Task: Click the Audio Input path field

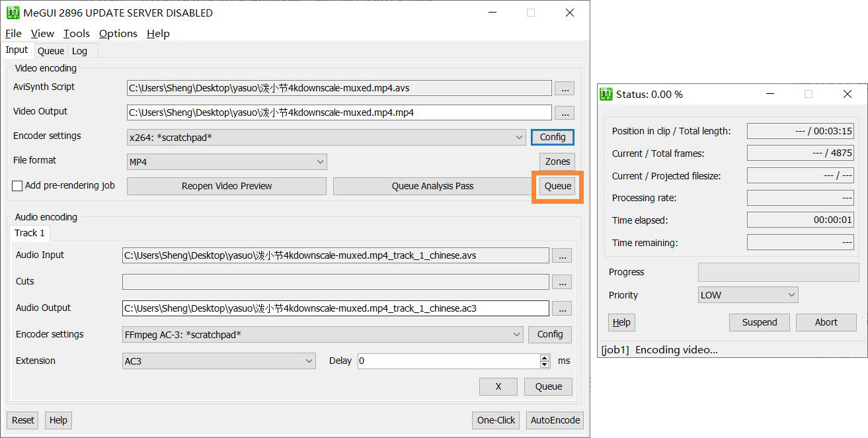Action: 336,255
